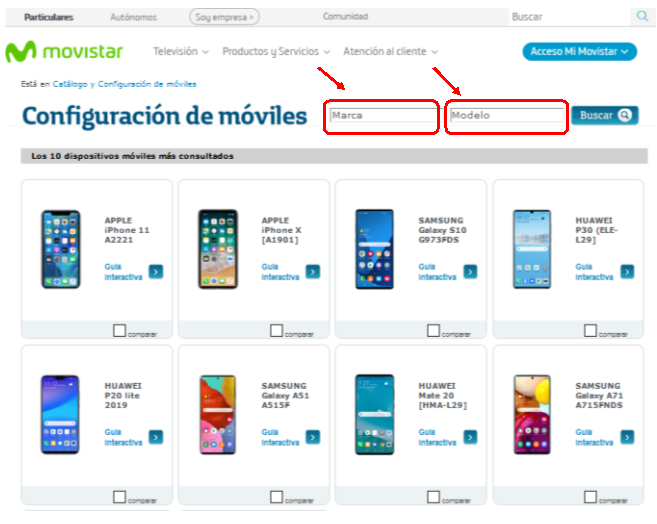Open Acceso Mi Movistar dropdown
Image resolution: width=657 pixels, height=524 pixels.
point(579,52)
